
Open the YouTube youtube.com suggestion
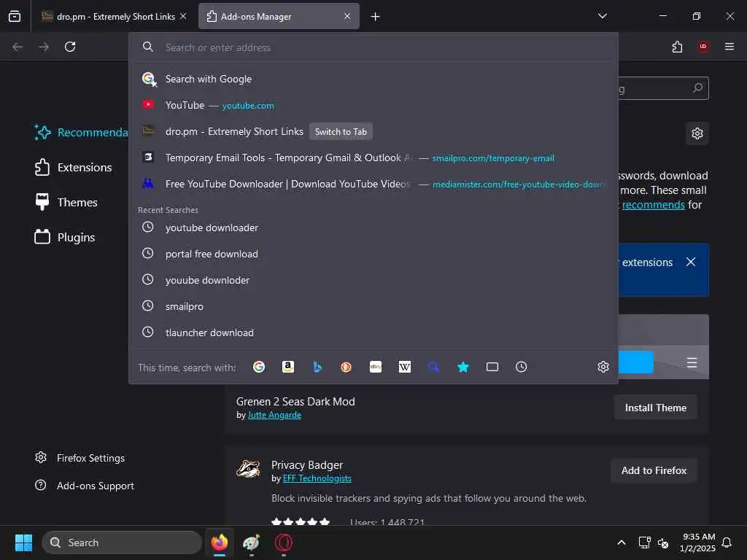pos(373,105)
